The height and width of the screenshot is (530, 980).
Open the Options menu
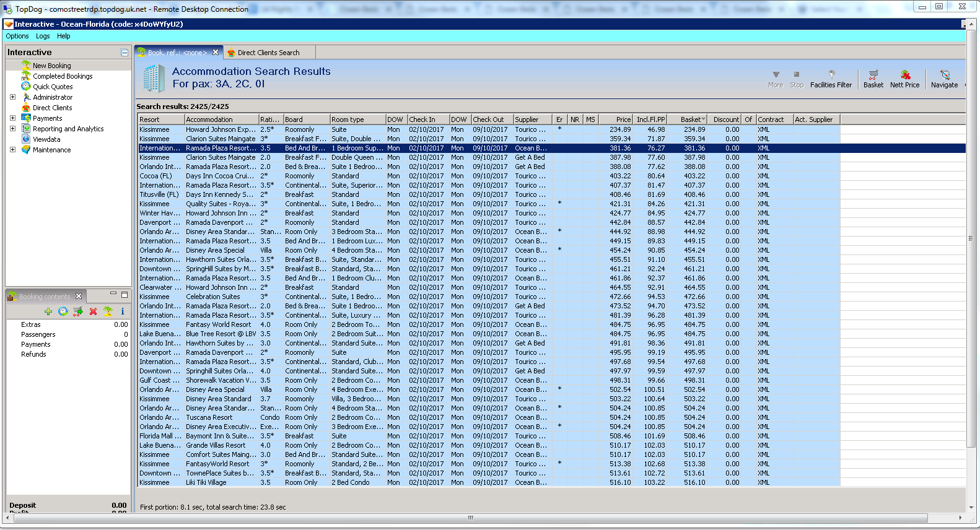17,36
